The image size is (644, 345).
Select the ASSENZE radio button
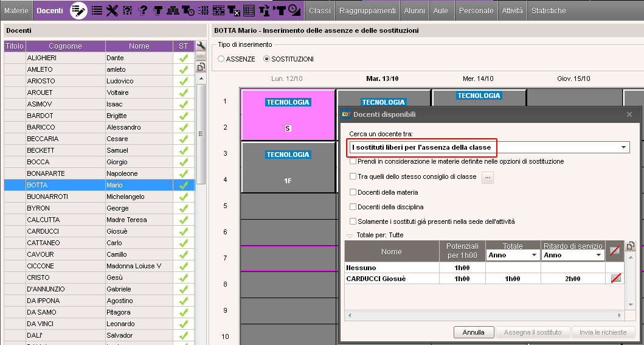pyautogui.click(x=221, y=59)
